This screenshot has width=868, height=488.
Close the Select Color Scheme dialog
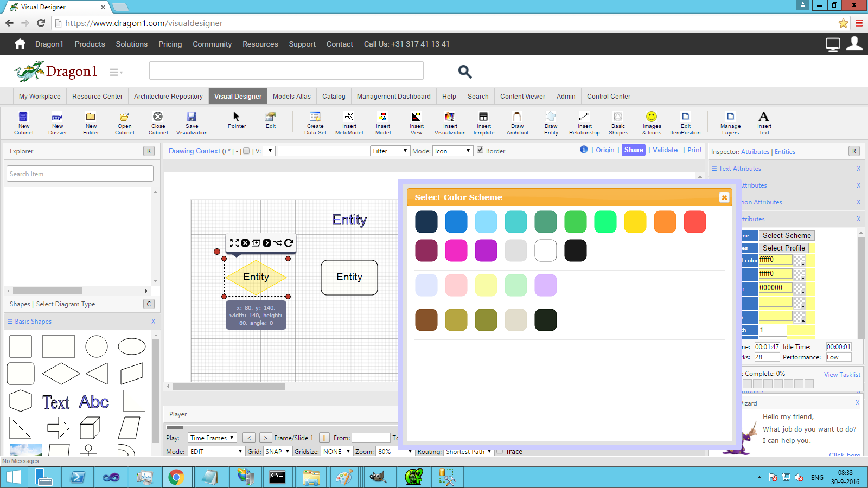pos(724,197)
